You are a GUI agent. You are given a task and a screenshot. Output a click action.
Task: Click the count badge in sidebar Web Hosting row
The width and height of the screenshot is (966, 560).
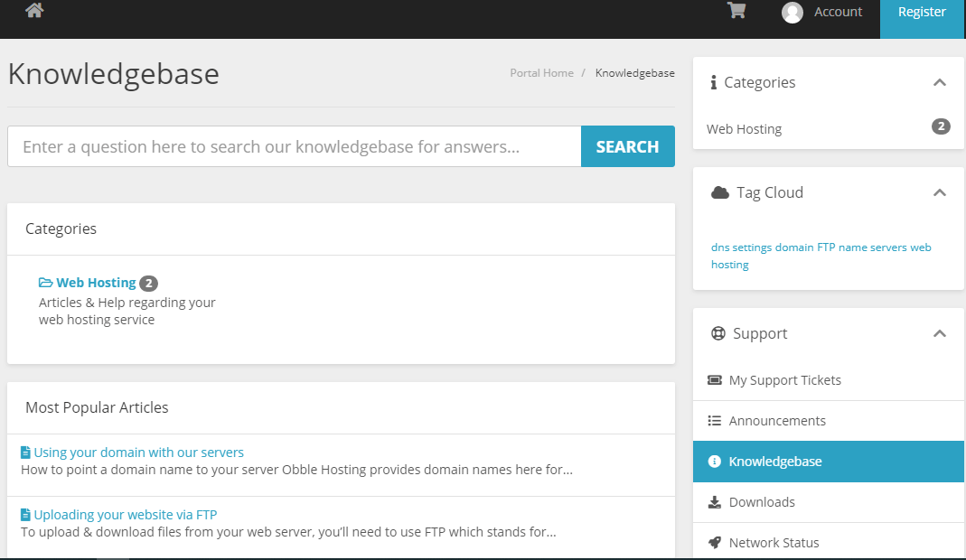click(x=941, y=126)
